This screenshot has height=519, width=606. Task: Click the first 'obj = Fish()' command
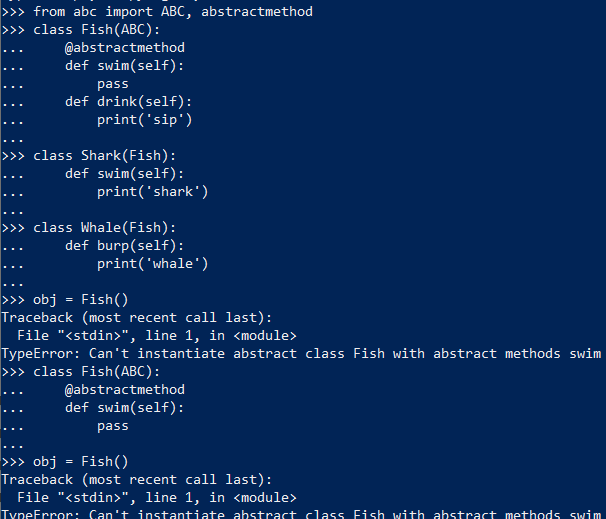[80, 299]
